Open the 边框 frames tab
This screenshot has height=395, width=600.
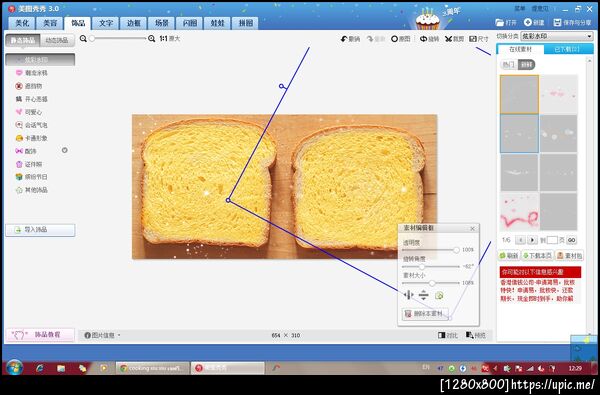[134, 23]
